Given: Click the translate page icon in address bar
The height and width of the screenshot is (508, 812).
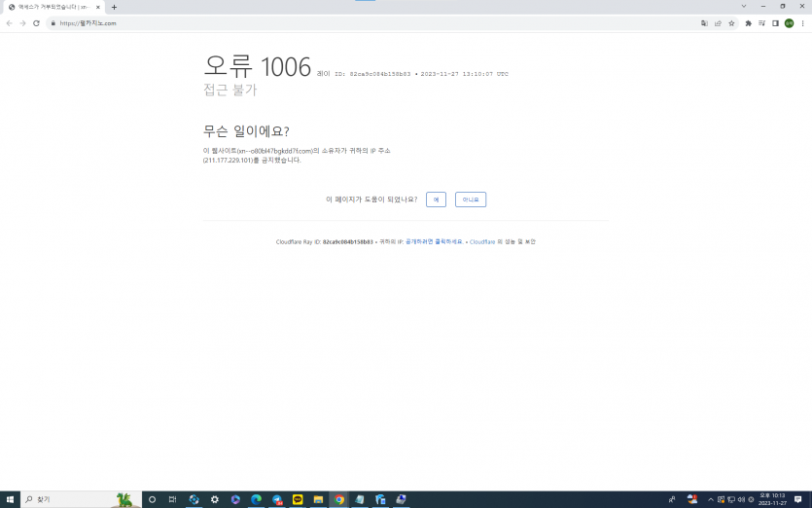Looking at the screenshot, I should (x=704, y=23).
